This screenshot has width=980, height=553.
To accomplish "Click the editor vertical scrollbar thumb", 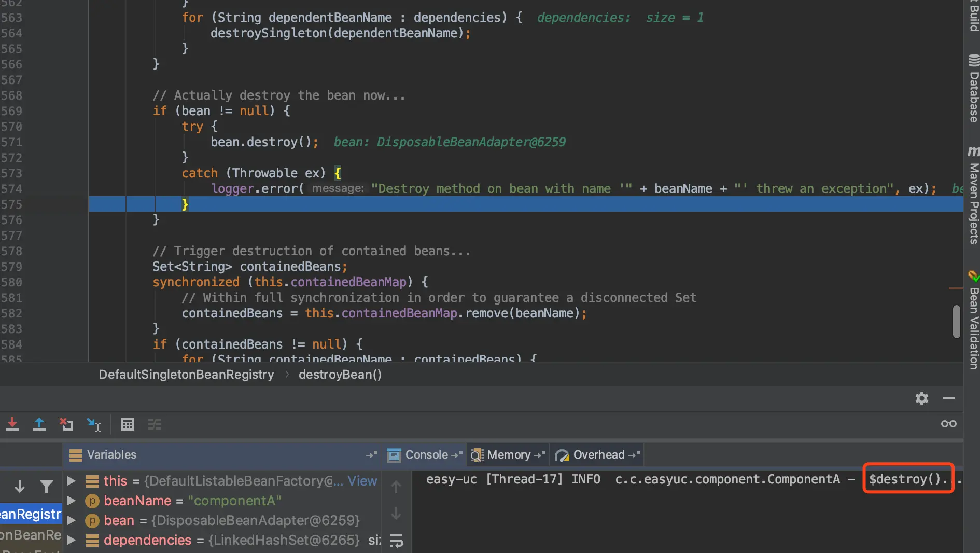I will (x=957, y=322).
